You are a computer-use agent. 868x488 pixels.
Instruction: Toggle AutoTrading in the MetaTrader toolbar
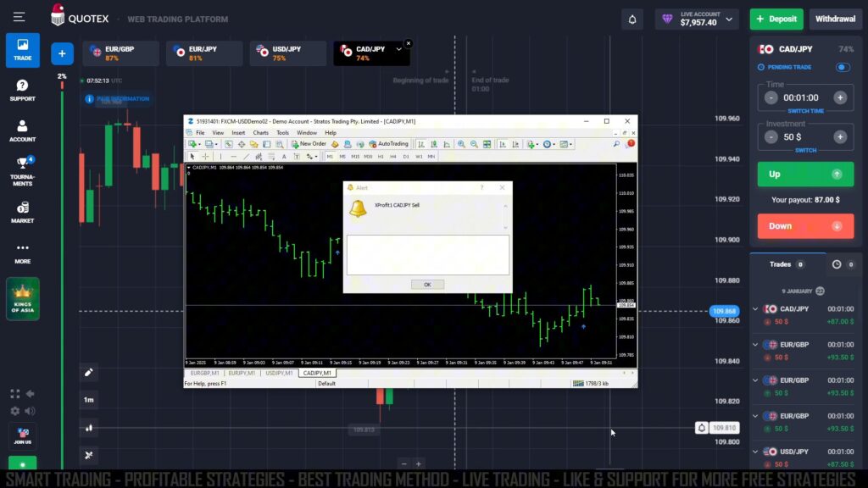point(388,144)
